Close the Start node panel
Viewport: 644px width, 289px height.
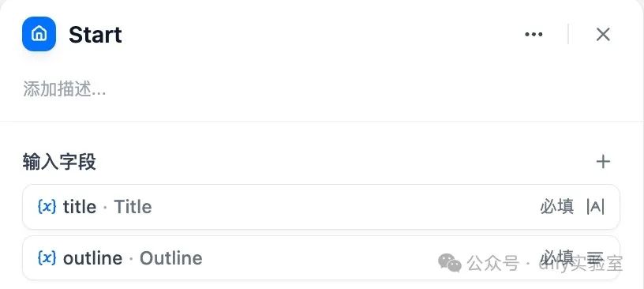point(603,35)
